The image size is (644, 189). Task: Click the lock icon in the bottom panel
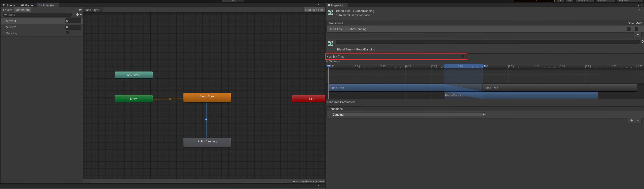(318, 186)
